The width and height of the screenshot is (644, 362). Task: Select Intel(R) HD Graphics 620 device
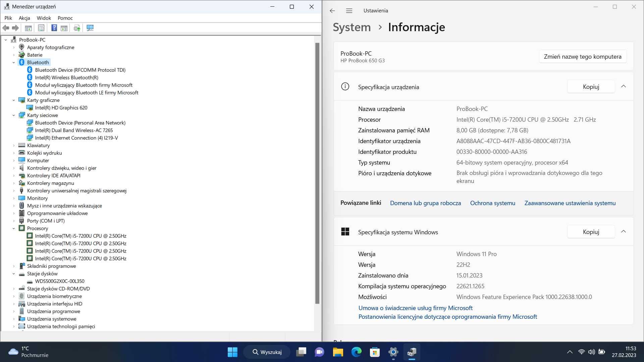tap(61, 108)
